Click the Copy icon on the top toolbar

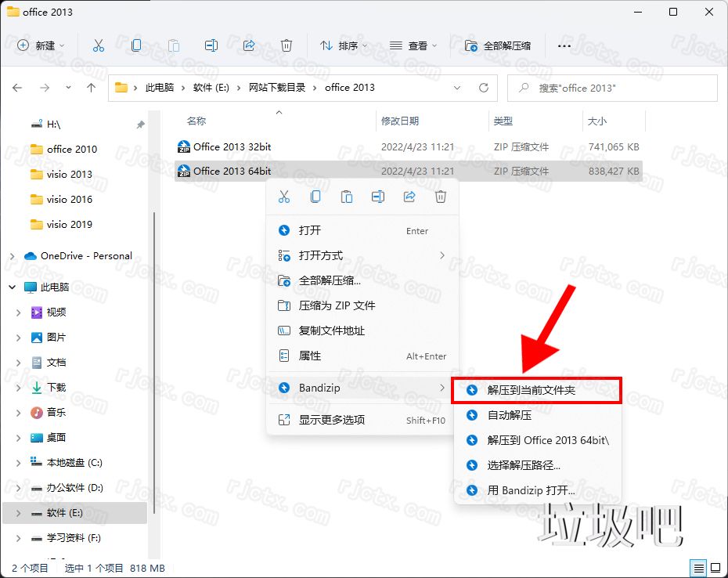136,45
